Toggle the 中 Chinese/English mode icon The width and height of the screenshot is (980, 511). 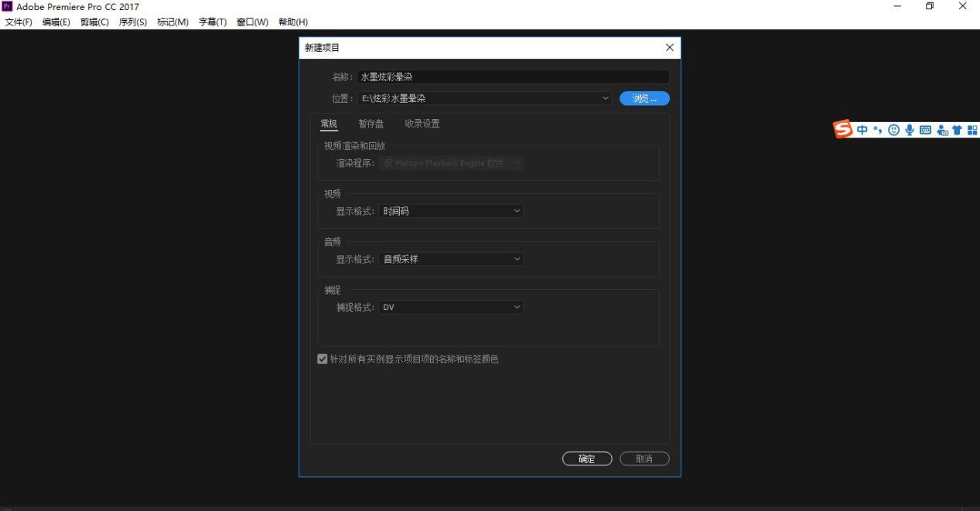click(862, 131)
